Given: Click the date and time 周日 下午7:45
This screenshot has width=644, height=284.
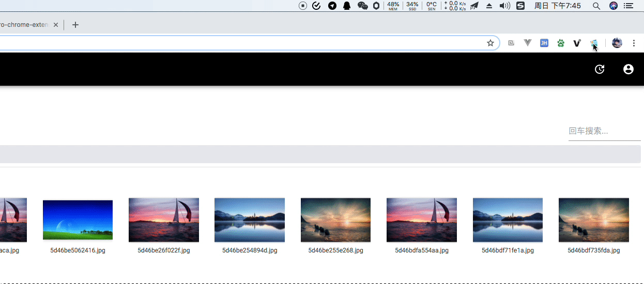Looking at the screenshot, I should click(x=558, y=6).
